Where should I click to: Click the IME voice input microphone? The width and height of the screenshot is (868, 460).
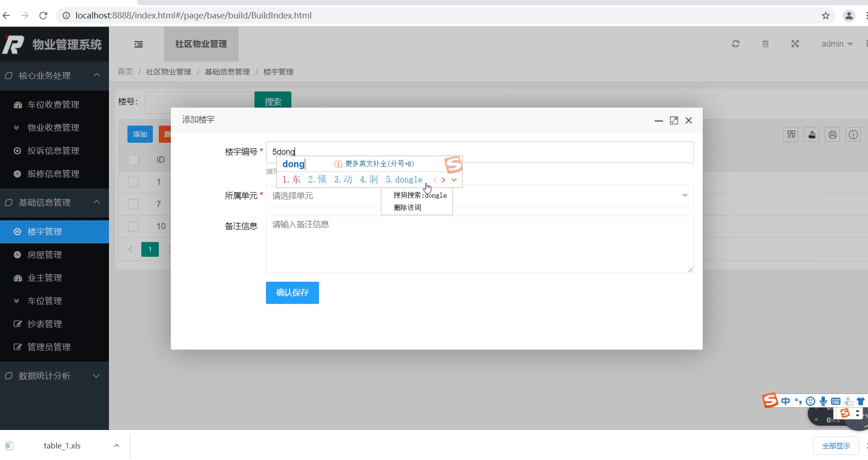(823, 401)
